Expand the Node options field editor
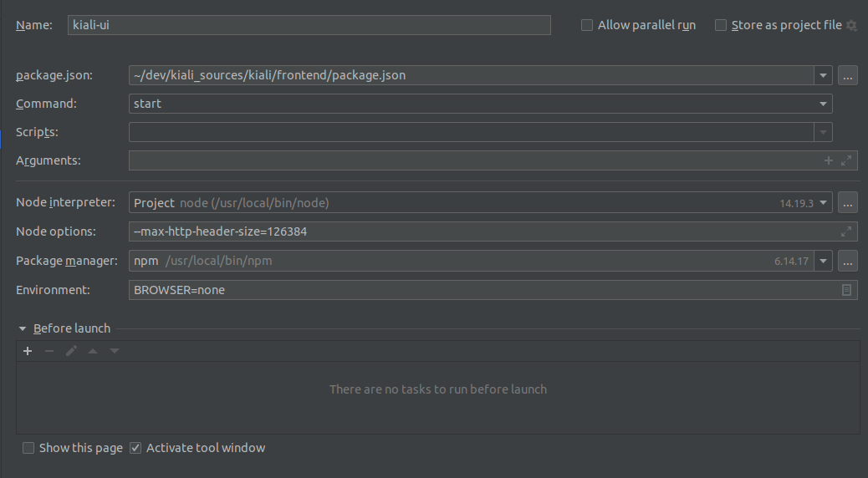The width and height of the screenshot is (868, 478). [846, 231]
